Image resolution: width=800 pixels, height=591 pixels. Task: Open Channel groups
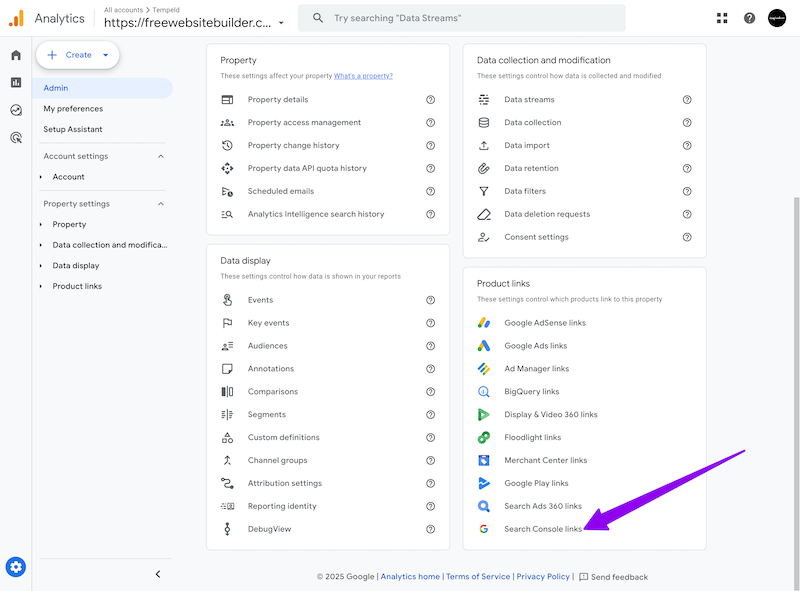click(278, 460)
